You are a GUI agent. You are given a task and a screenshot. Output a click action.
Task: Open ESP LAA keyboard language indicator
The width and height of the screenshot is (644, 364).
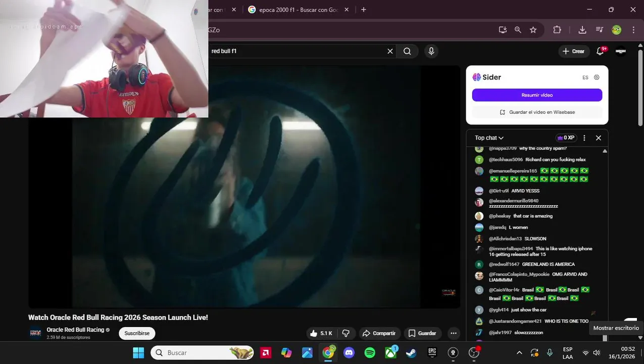(568, 353)
